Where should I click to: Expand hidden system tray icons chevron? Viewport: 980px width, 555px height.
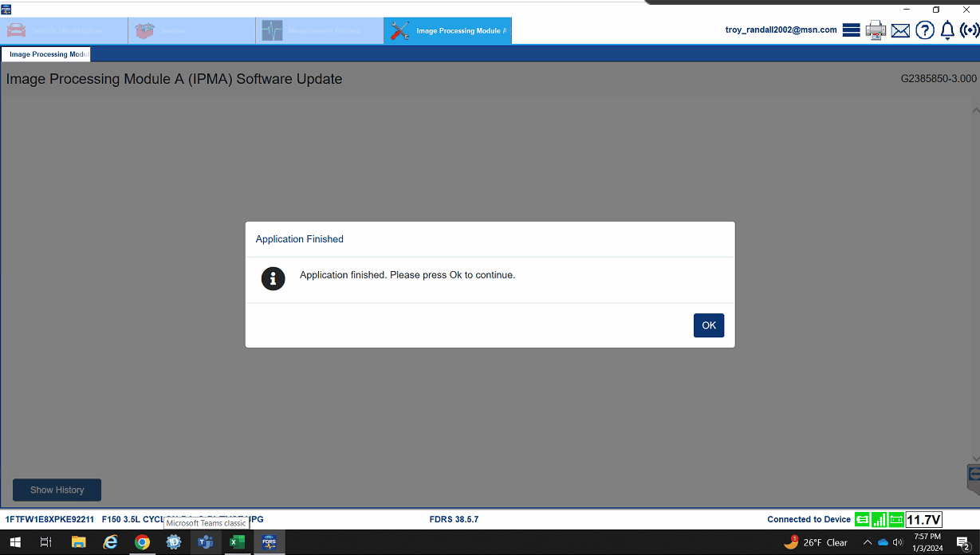pos(868,542)
